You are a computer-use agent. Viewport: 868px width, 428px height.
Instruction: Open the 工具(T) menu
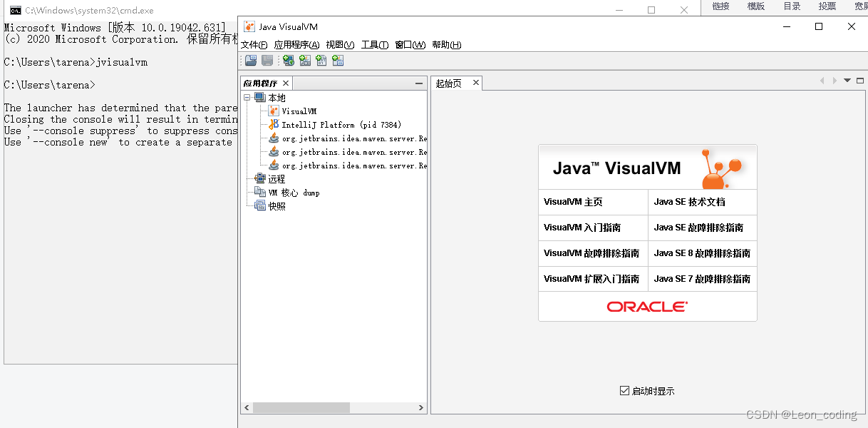[375, 45]
